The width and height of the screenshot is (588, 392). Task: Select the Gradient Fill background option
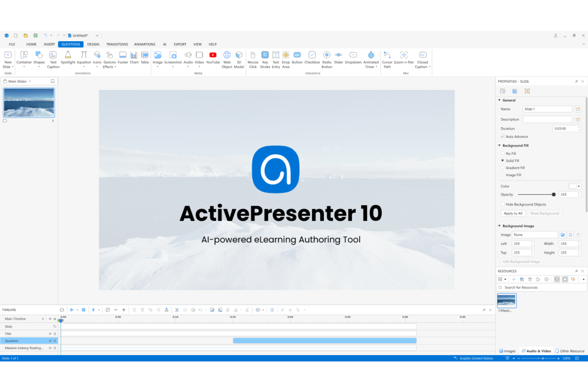pyautogui.click(x=503, y=168)
